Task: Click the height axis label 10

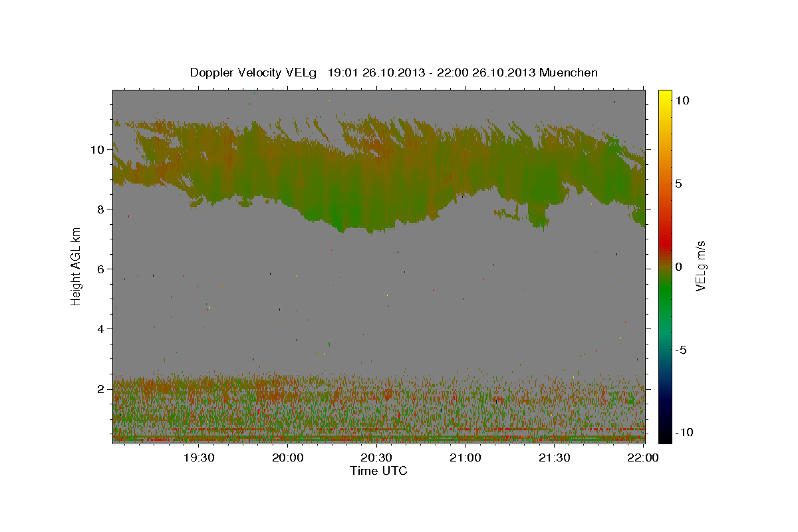Action: coord(98,149)
